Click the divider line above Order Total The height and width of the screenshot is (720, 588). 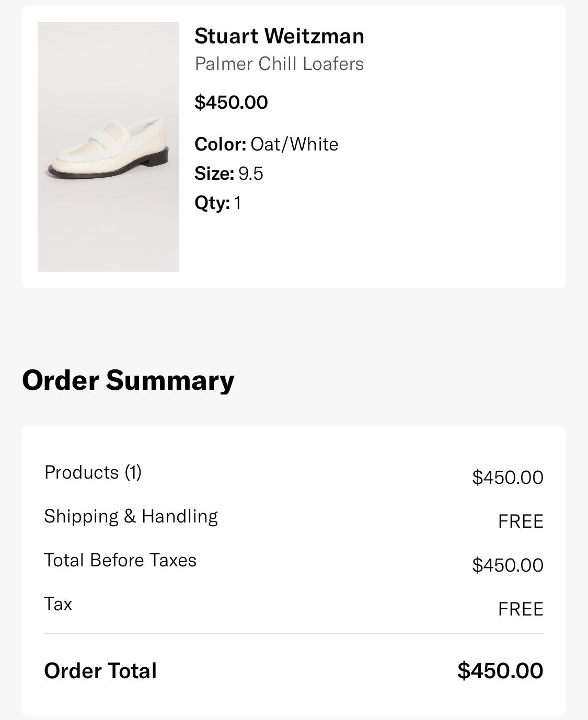tap(294, 633)
